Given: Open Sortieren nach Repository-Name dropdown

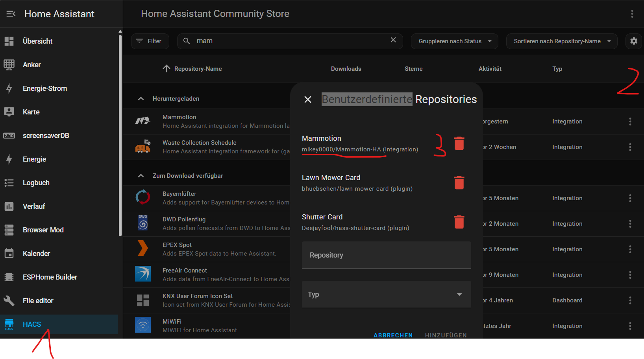Looking at the screenshot, I should 562,41.
